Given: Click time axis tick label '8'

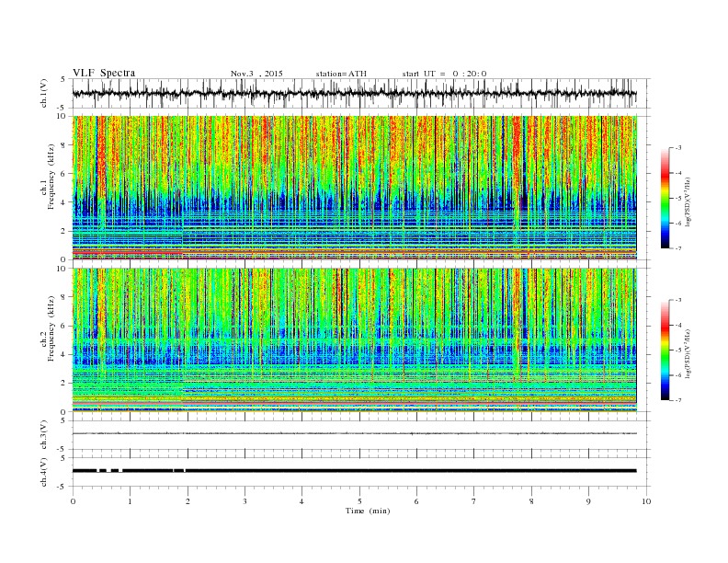Looking at the screenshot, I should 531,501.
